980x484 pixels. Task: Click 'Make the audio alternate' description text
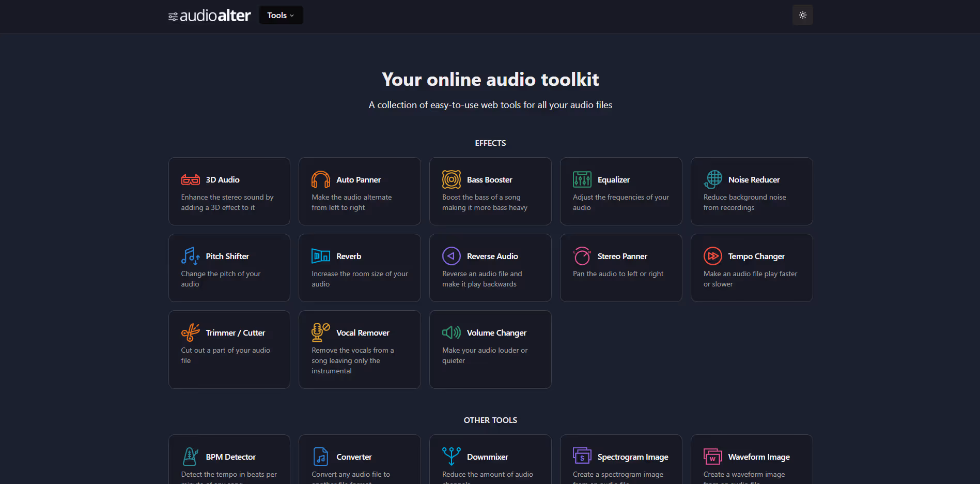click(351, 197)
